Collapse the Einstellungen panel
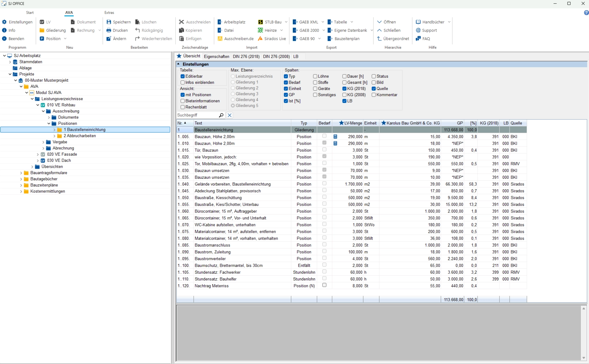 pyautogui.click(x=179, y=64)
